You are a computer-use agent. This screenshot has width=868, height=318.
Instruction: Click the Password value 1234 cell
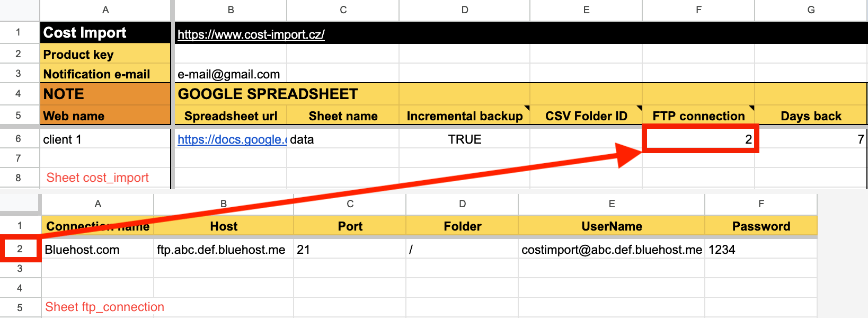(760, 250)
